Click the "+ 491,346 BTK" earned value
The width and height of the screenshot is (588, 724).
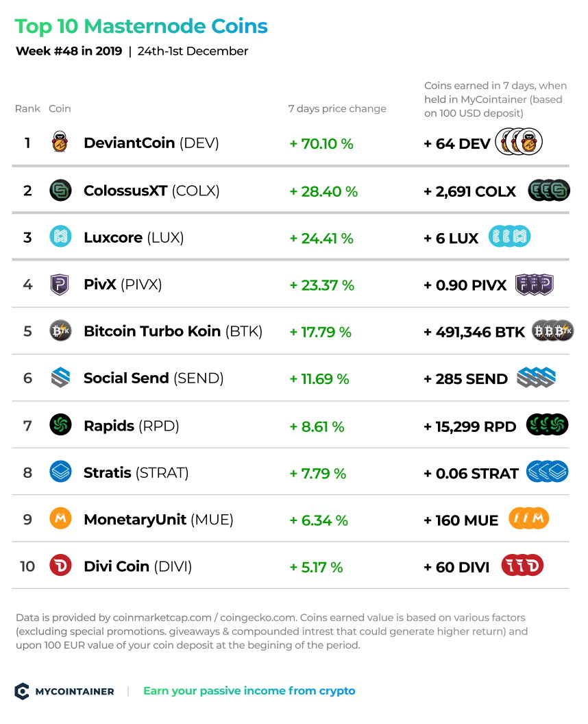click(x=474, y=332)
